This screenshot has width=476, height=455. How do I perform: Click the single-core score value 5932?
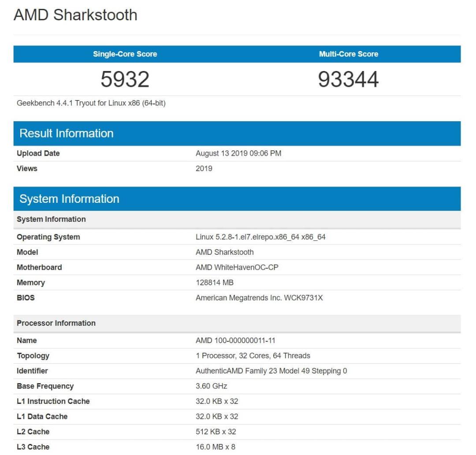125,79
